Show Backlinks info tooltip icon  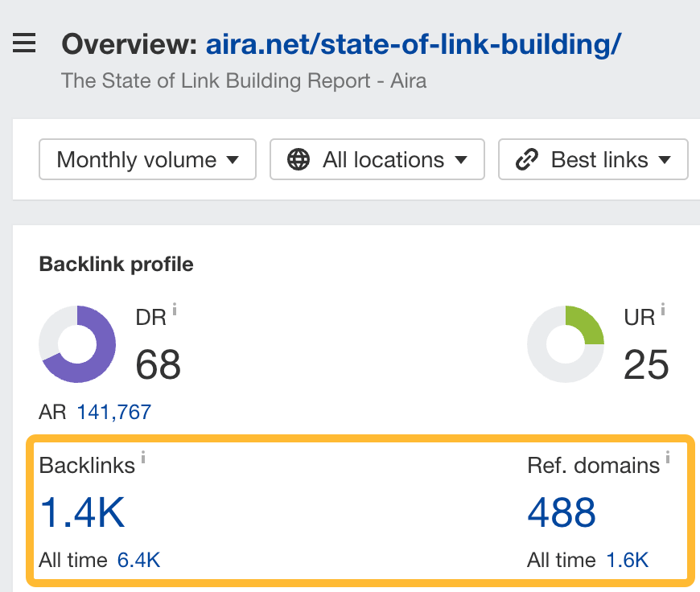[143, 457]
